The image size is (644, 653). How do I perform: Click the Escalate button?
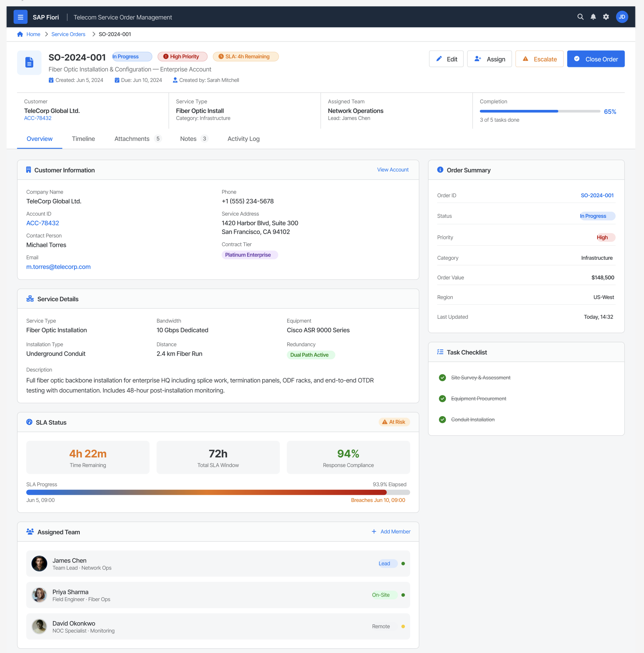click(540, 59)
